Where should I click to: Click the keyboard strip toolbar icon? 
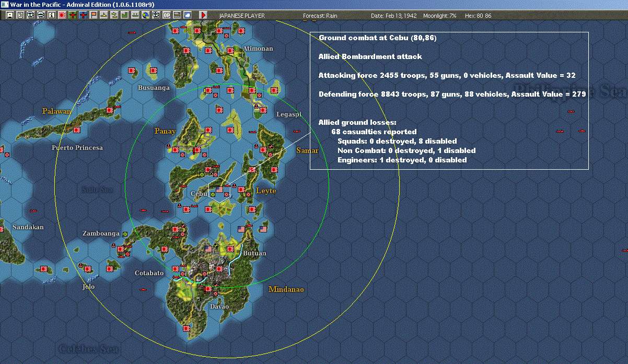(177, 15)
